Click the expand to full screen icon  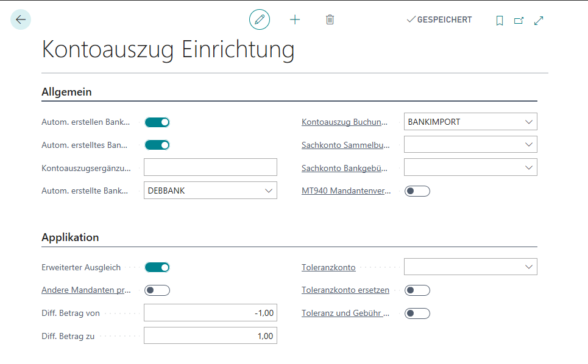click(x=539, y=21)
